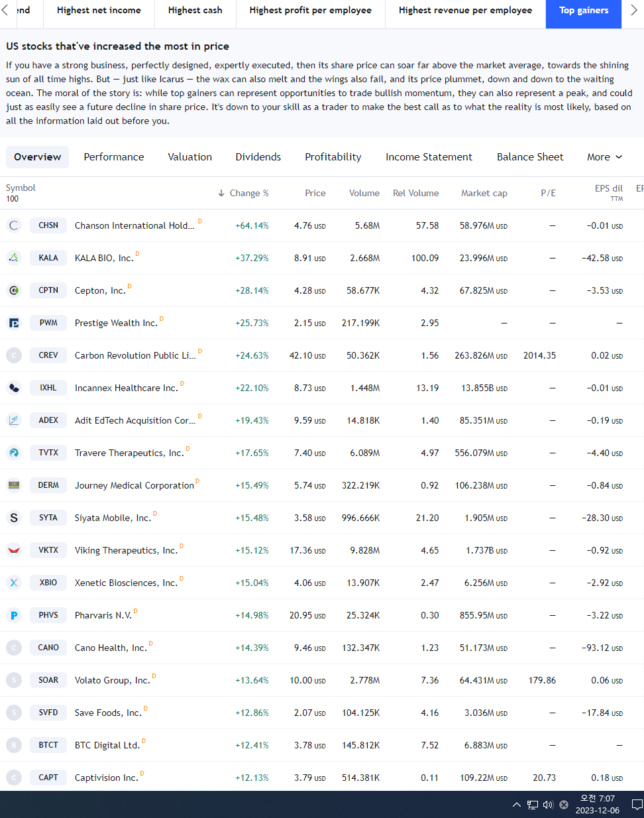Image resolution: width=644 pixels, height=818 pixels.
Task: Click the 179.86 P/E value
Action: [x=543, y=680]
